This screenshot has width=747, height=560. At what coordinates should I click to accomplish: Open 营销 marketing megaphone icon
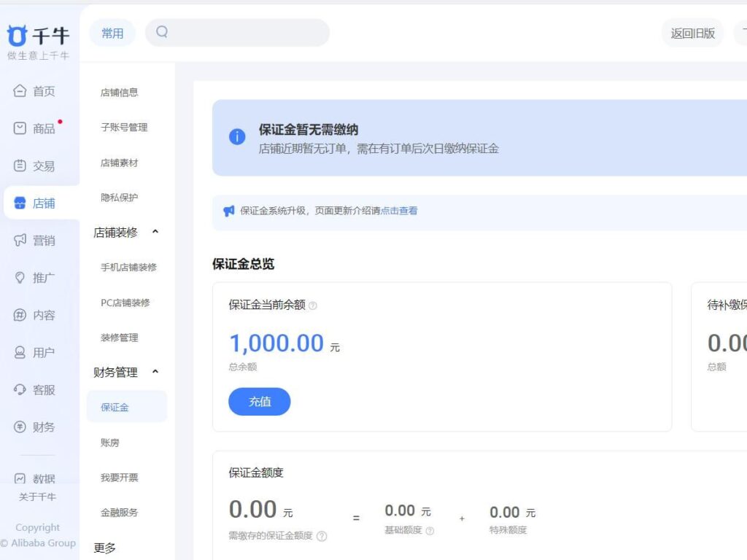click(x=20, y=240)
